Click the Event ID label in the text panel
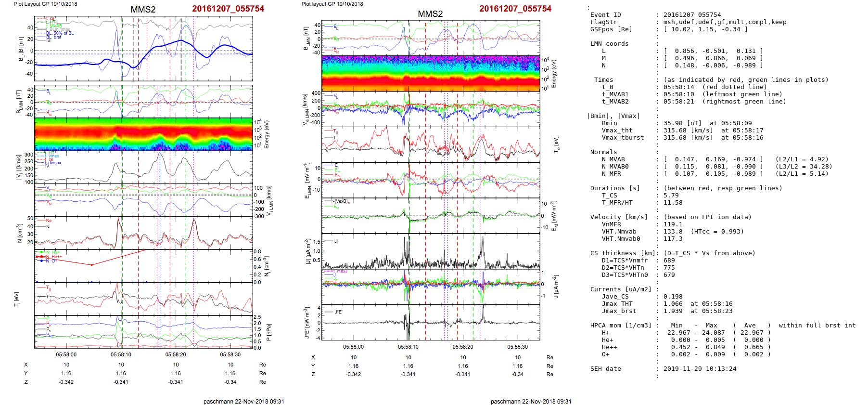Screen dimensions: 868x405 pos(605,15)
